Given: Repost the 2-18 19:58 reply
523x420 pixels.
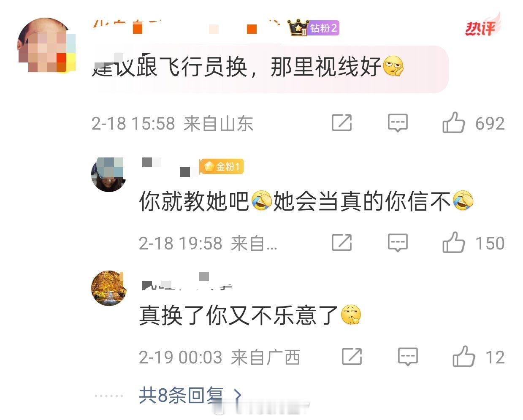Looking at the screenshot, I should 341,243.
